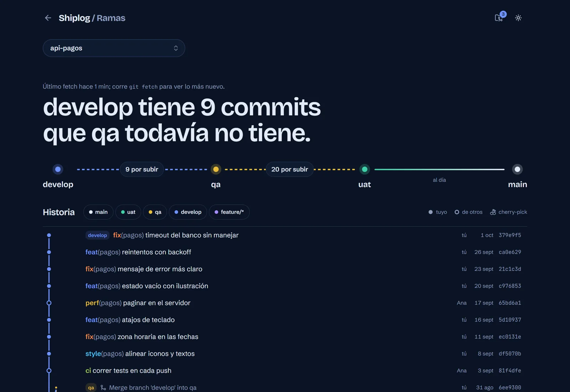
Task: Click commit hash 379e9f5
Action: (510, 235)
